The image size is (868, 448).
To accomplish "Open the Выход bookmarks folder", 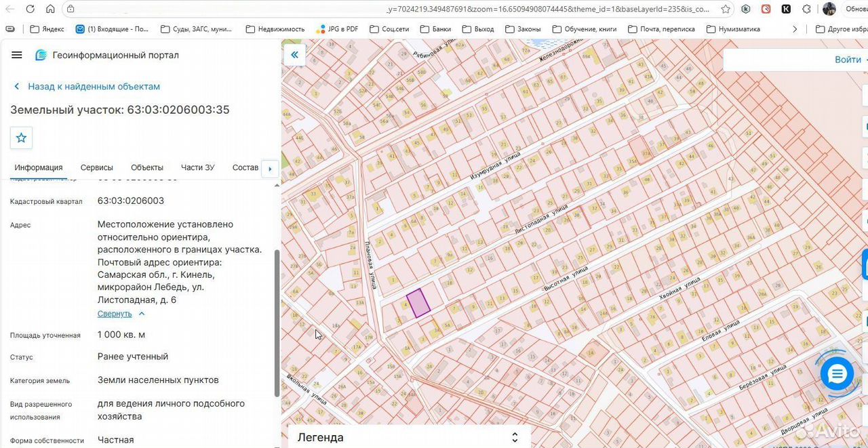I will (478, 29).
